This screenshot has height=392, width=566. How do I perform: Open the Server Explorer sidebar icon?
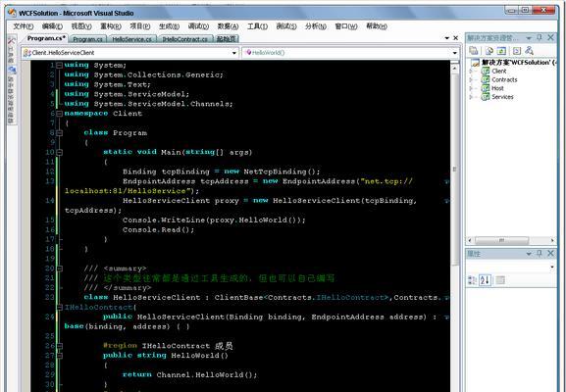(12, 70)
